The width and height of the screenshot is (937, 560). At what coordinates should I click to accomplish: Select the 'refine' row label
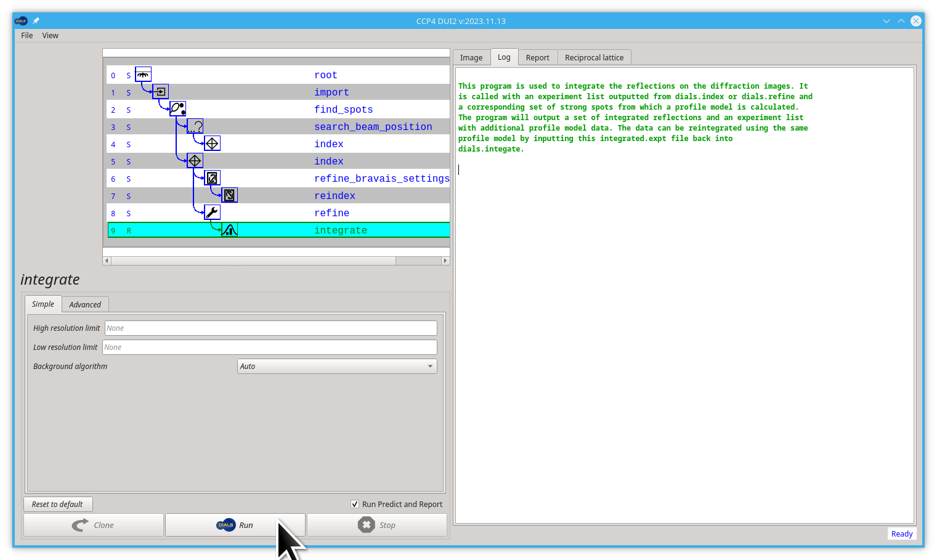coord(331,213)
